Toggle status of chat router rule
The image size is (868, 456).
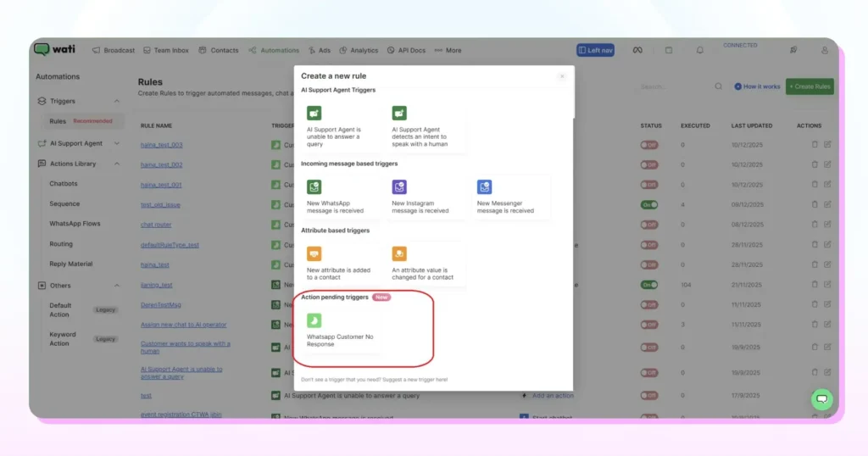click(x=649, y=225)
